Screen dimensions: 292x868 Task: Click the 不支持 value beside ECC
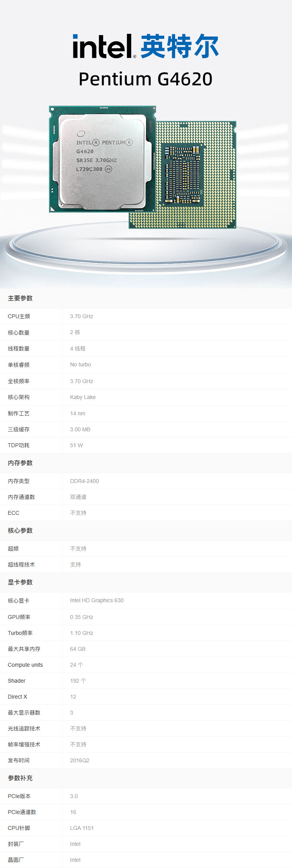[78, 513]
